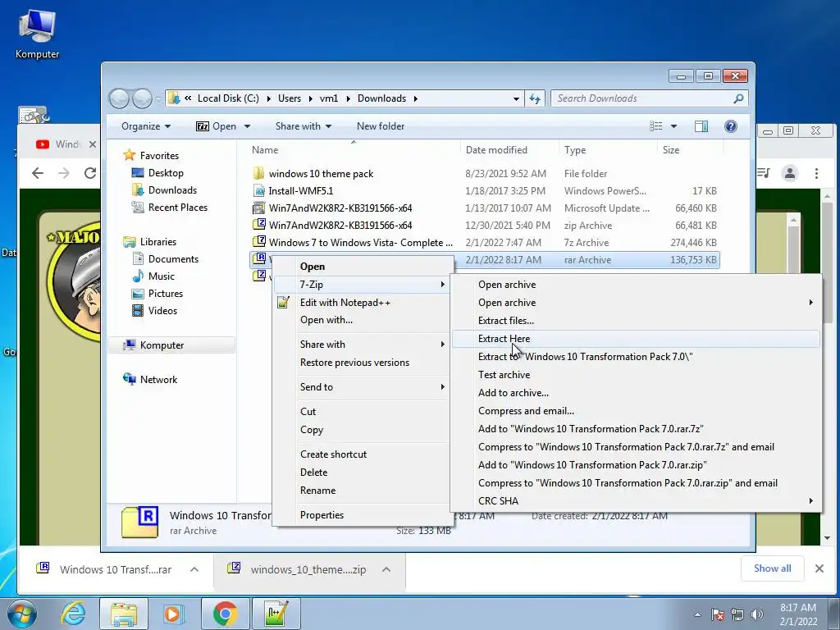The image size is (840, 630).
Task: Click Users breadcrumb in address bar
Action: point(290,98)
